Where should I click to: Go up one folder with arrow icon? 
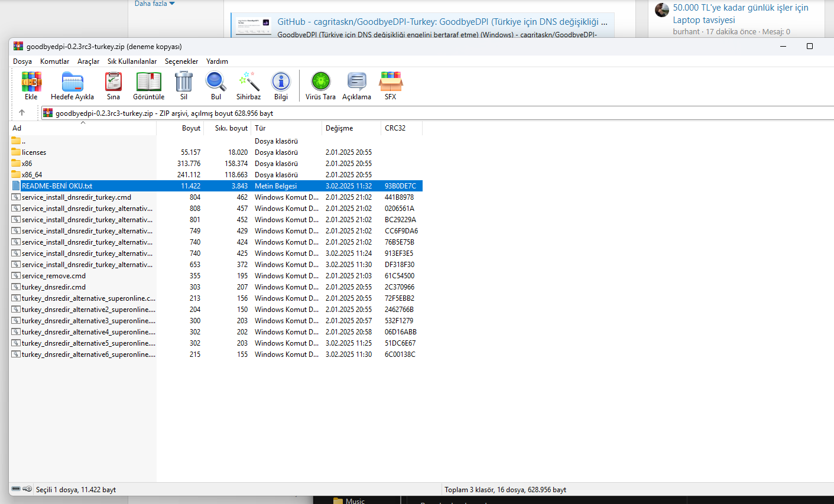tap(22, 113)
